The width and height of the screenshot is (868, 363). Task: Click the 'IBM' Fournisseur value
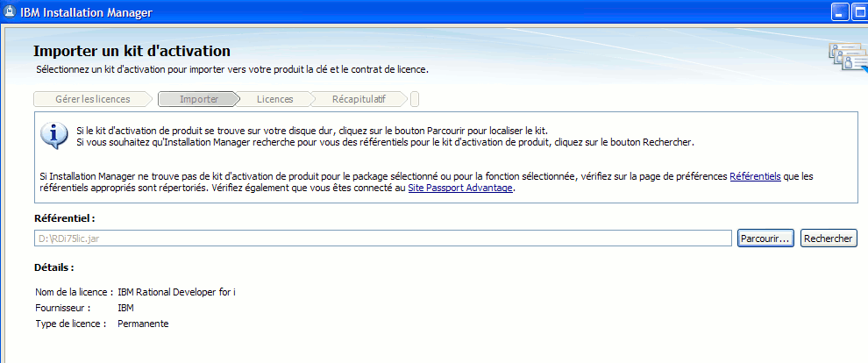pyautogui.click(x=125, y=309)
